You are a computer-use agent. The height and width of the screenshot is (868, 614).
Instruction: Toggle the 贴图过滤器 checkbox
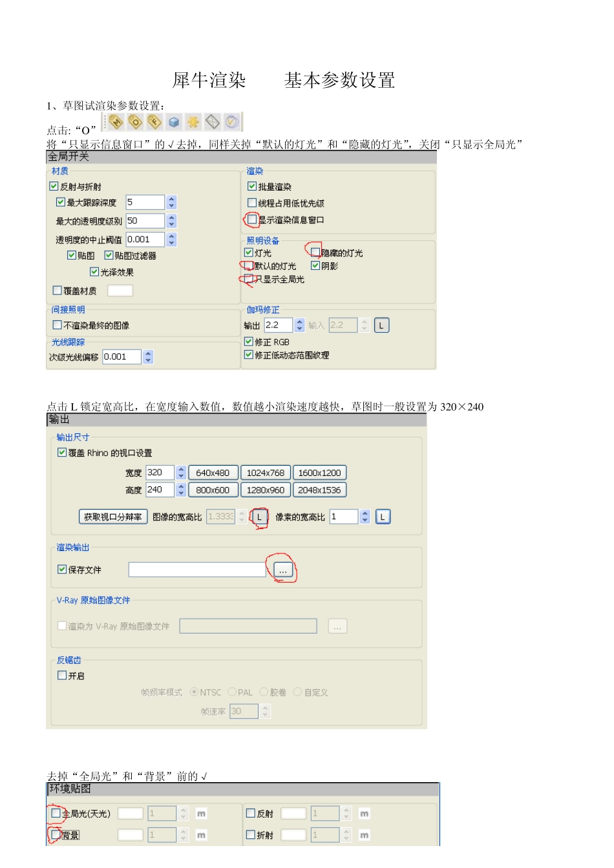[109, 255]
